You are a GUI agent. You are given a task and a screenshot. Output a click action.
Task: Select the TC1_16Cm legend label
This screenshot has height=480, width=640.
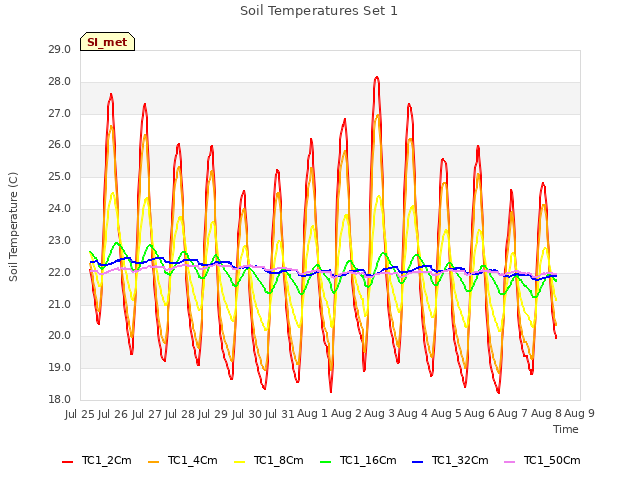click(368, 460)
